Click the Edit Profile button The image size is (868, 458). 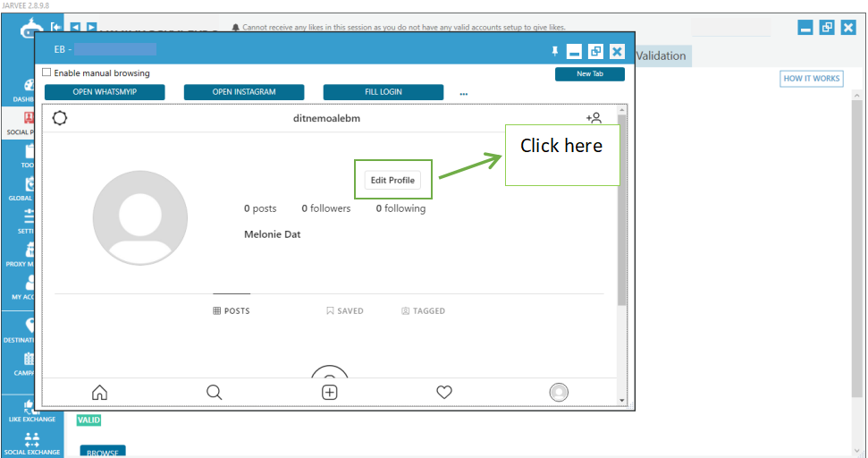point(392,180)
